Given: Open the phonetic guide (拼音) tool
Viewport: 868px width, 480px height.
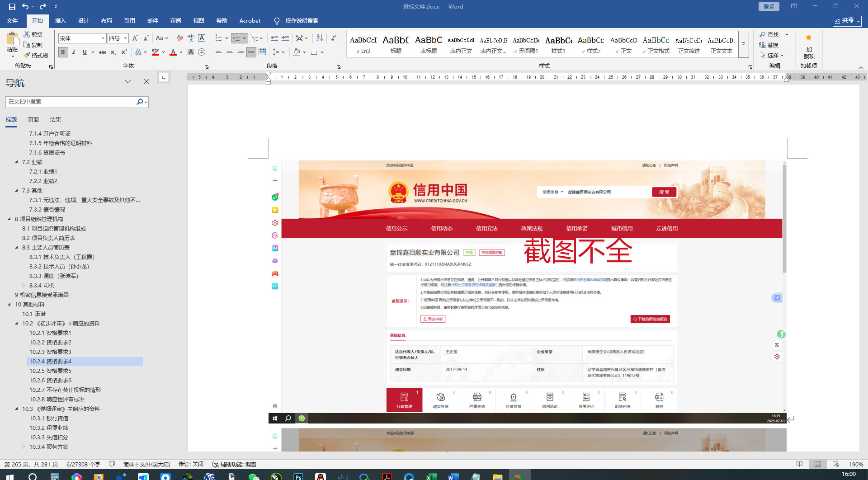Looking at the screenshot, I should click(x=191, y=38).
